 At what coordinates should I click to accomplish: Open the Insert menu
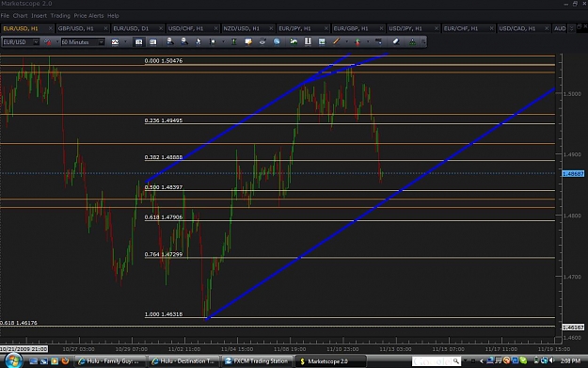tap(39, 16)
